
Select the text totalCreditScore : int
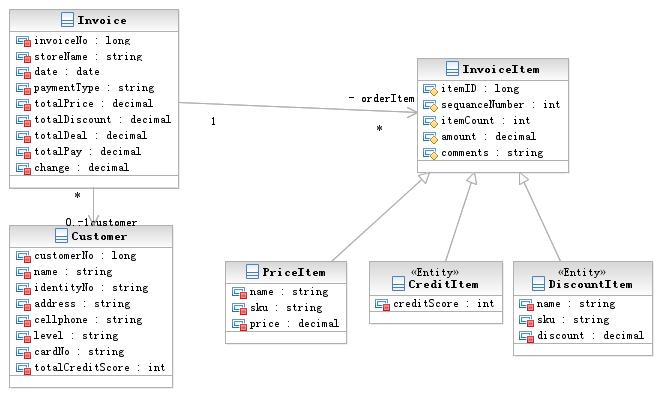[99, 368]
